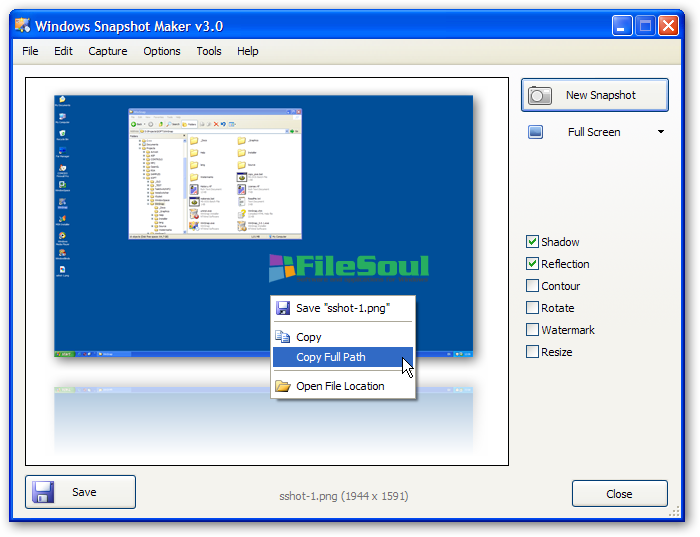This screenshot has width=700, height=537.
Task: Open the Options menu
Action: [162, 51]
